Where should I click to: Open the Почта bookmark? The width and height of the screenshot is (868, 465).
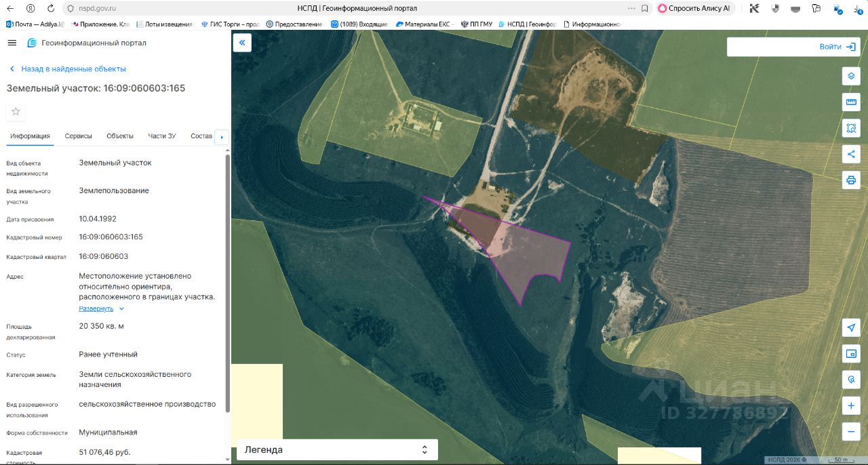point(35,24)
